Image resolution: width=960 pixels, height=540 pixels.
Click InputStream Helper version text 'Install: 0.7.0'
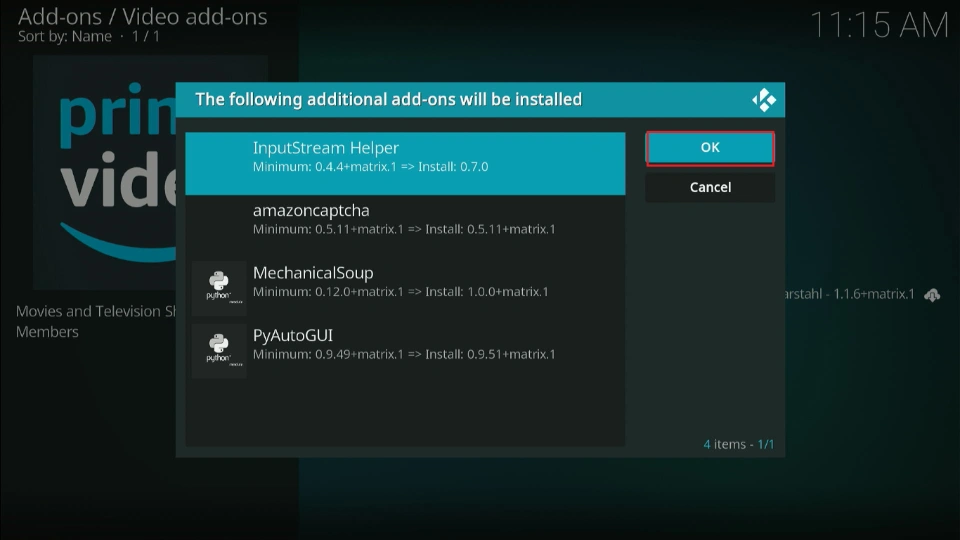point(453,167)
